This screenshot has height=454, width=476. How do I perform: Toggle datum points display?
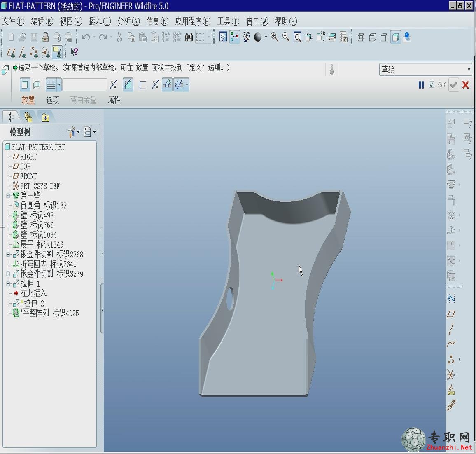coord(34,52)
